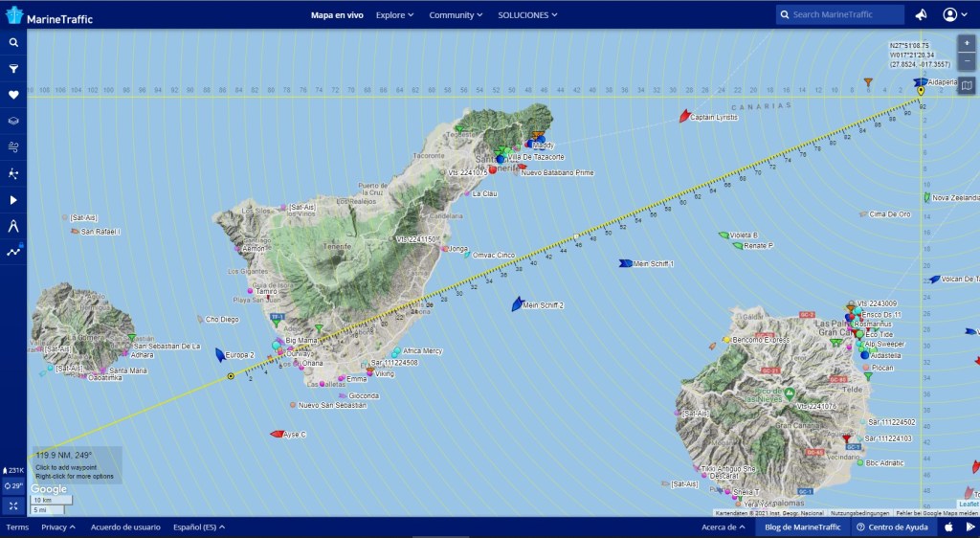Screen dimensions: 980x538
Task: Expand the Explore dropdown menu
Action: (394, 15)
